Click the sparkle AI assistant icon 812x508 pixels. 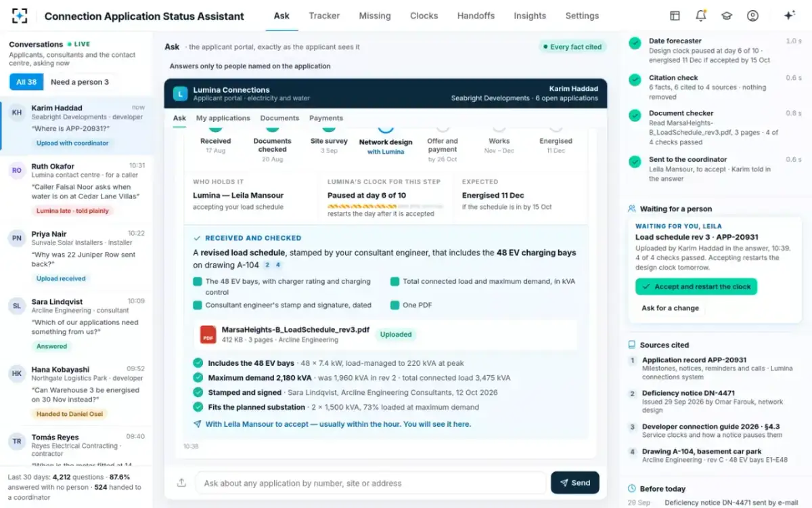click(x=789, y=16)
